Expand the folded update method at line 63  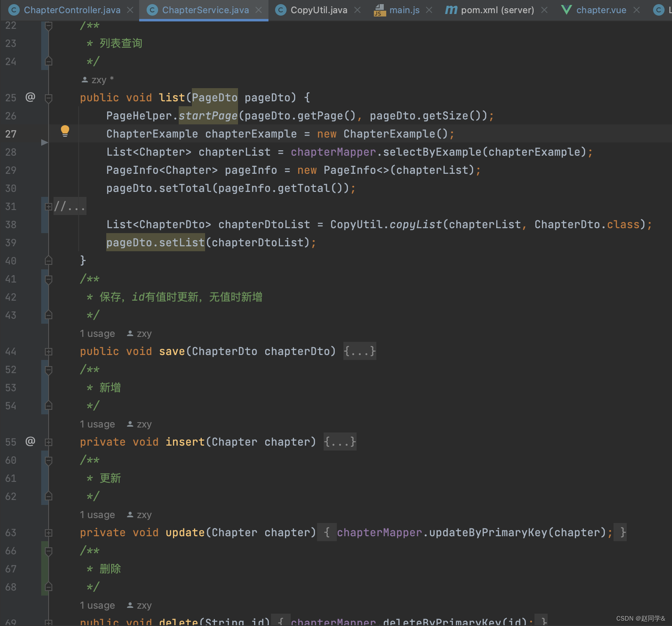[x=49, y=533]
